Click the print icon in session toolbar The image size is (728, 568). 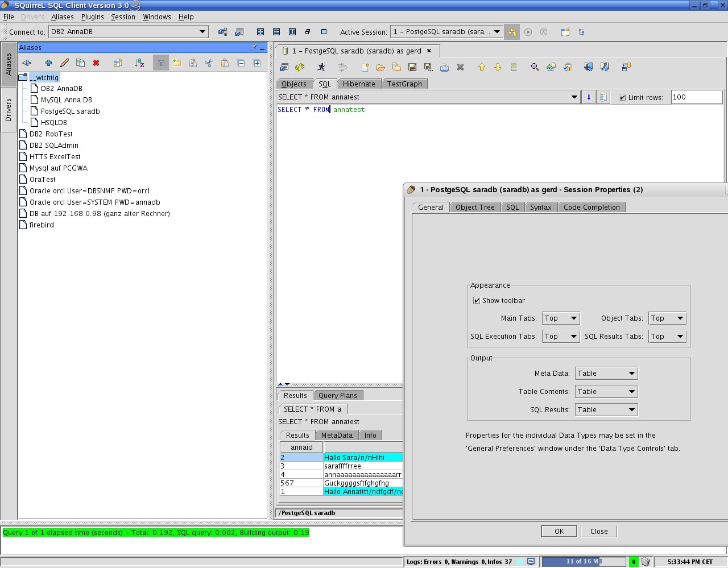[444, 67]
